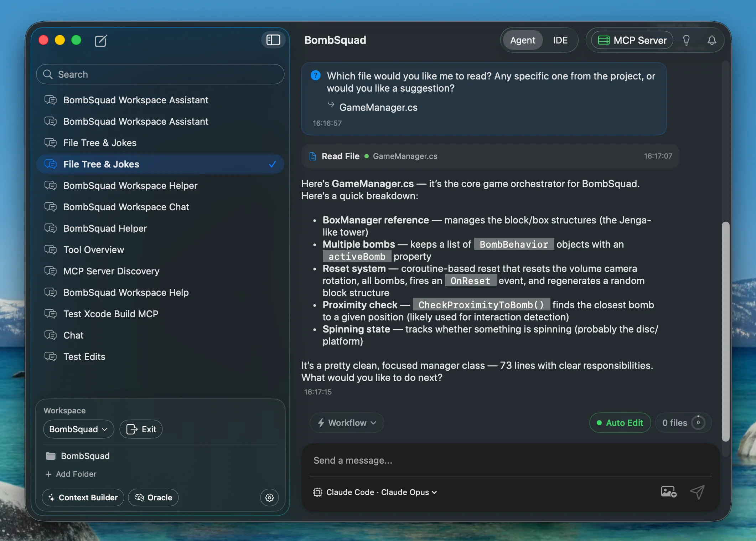
Task: Click BombSquad title in the header
Action: tap(335, 40)
